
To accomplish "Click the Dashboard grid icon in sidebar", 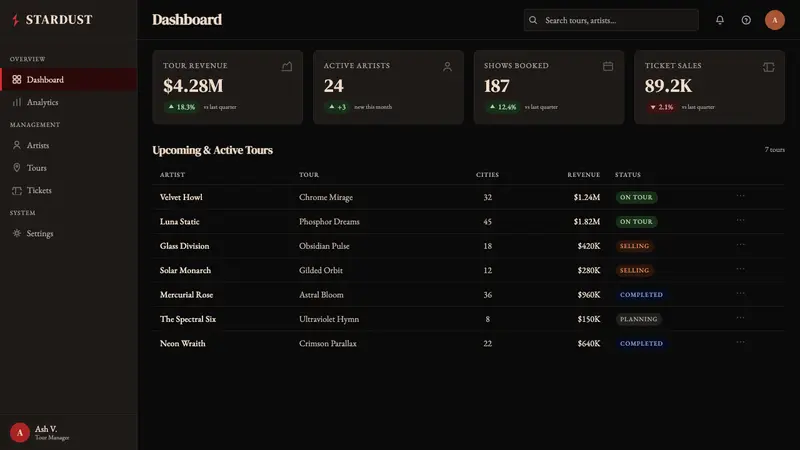I will pos(17,80).
